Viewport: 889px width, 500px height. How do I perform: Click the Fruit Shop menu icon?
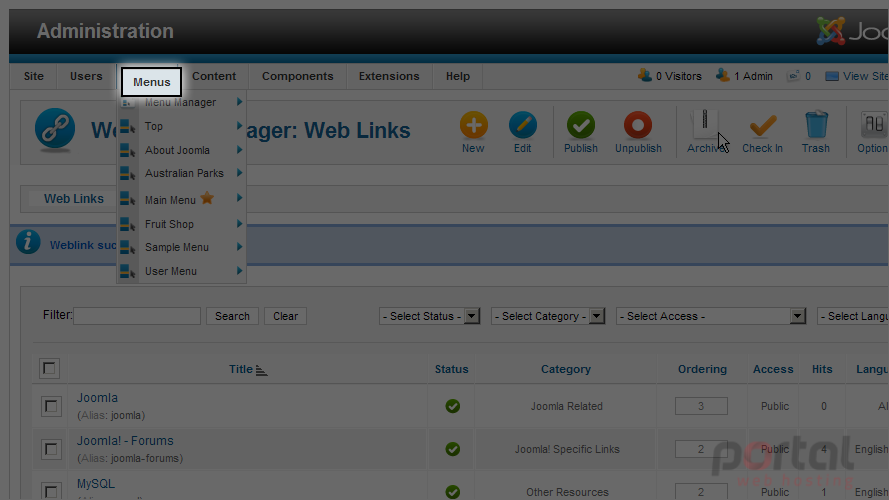[x=128, y=224]
